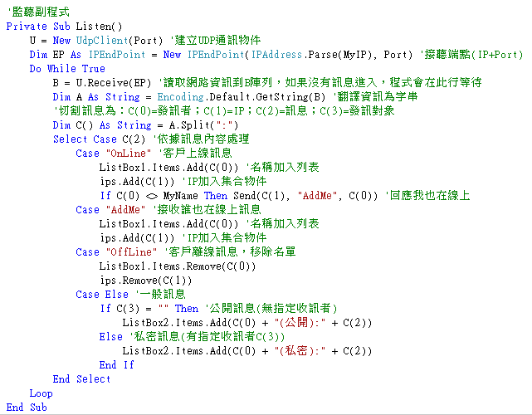Screen dimensions: 532x415
Task: Click the comment '一般訊息
Action: pyautogui.click(x=161, y=294)
